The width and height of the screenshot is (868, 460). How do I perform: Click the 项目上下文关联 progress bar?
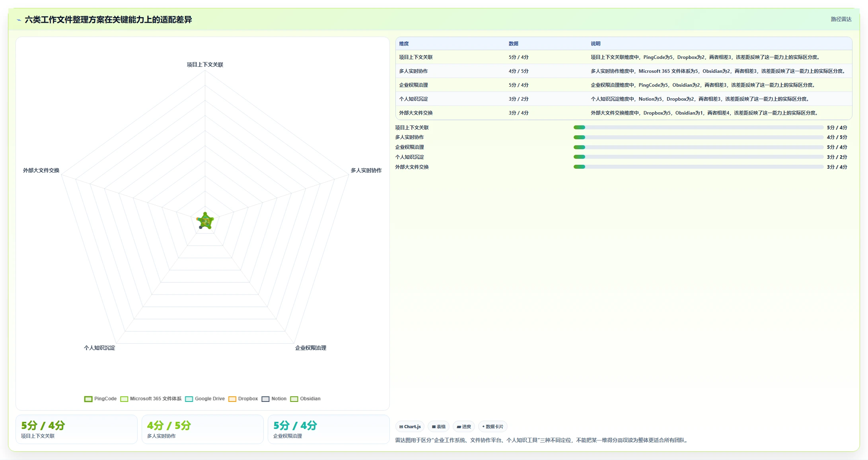pos(699,127)
